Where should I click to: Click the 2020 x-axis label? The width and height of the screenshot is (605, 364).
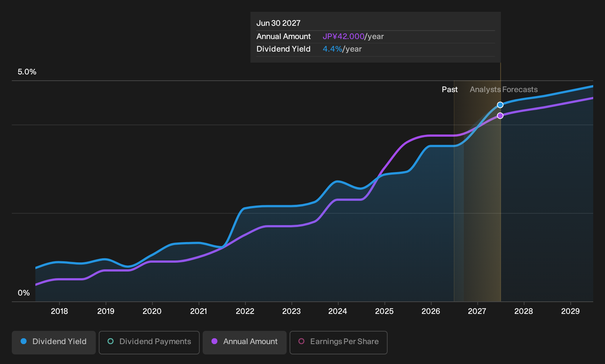(152, 311)
